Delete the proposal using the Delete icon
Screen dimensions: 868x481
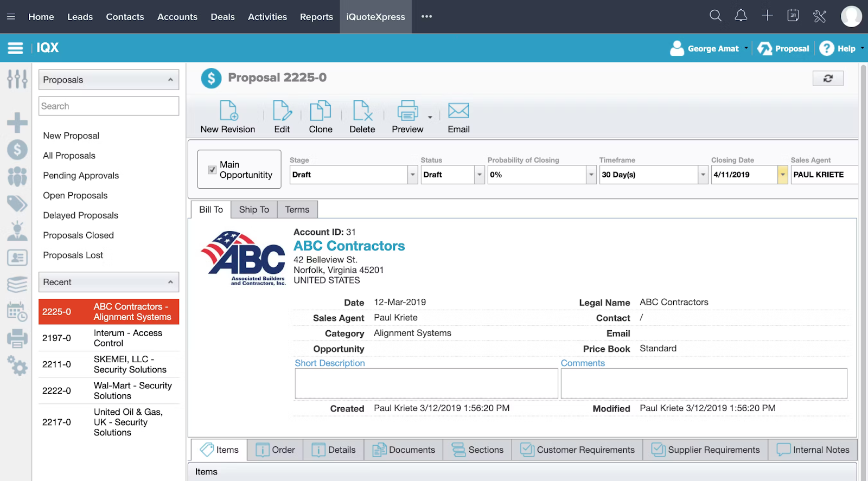362,111
